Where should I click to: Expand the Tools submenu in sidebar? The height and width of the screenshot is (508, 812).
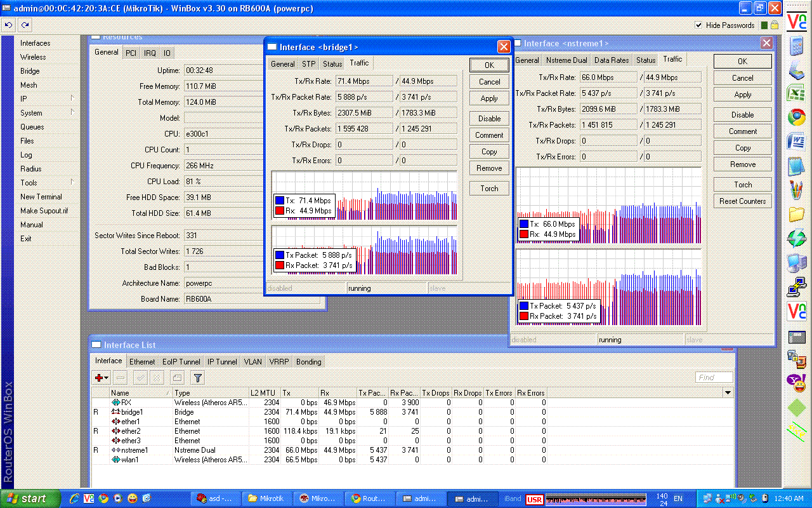point(48,183)
